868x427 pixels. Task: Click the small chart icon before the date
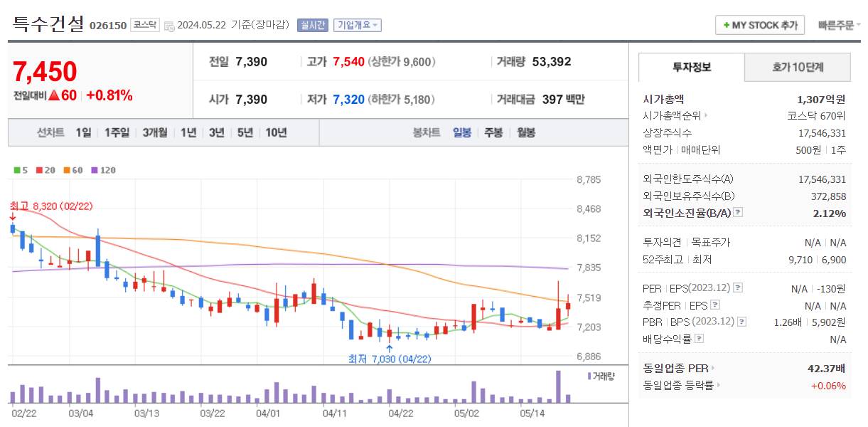point(169,24)
